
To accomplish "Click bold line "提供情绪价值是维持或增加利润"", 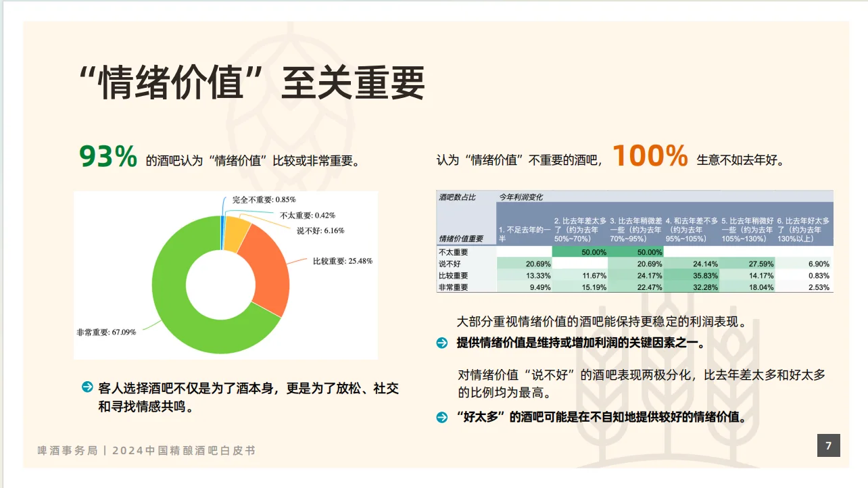I will 581,343.
